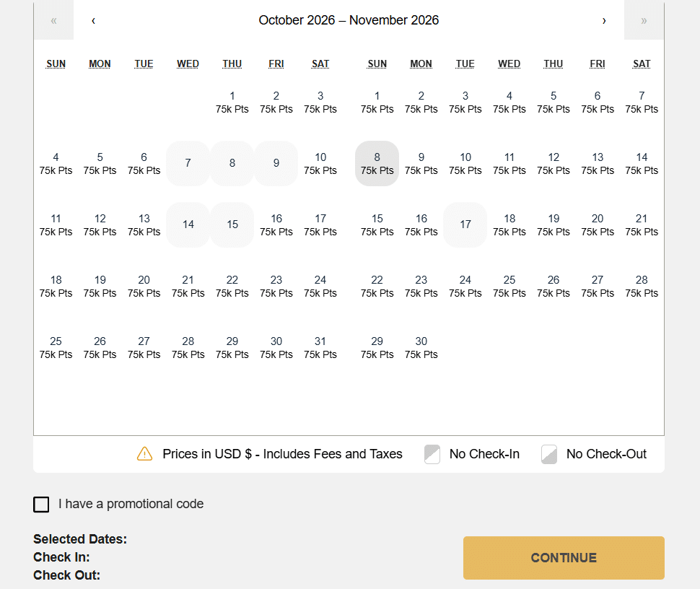Screen dimensions: 700x589
Task: Choose November 8 highlighted date
Action: pos(377,163)
